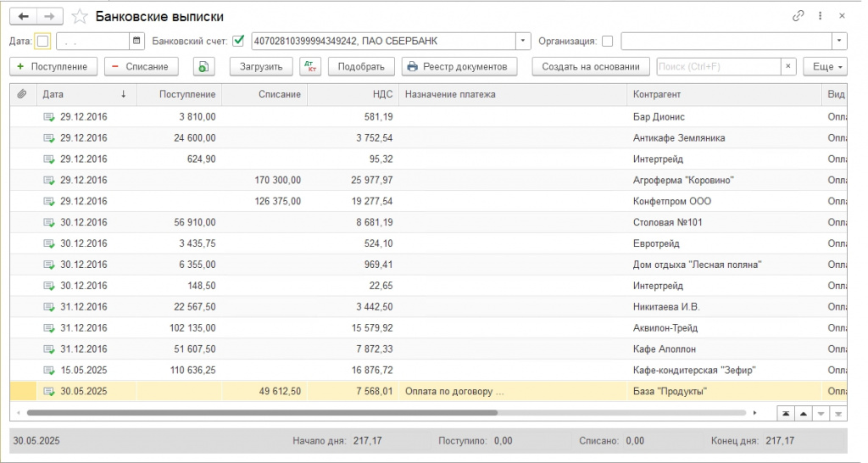The height and width of the screenshot is (463, 868).
Task: Click the Поступление add button
Action: coord(53,66)
